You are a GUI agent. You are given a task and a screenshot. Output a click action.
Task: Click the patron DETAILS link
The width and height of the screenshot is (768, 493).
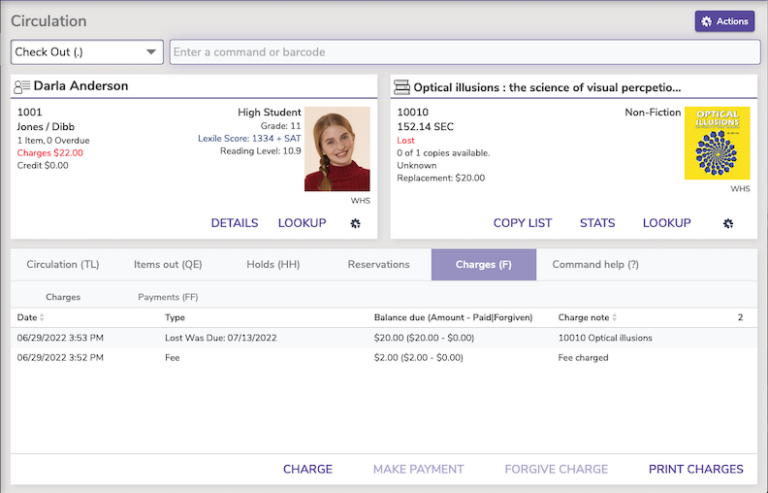point(234,223)
